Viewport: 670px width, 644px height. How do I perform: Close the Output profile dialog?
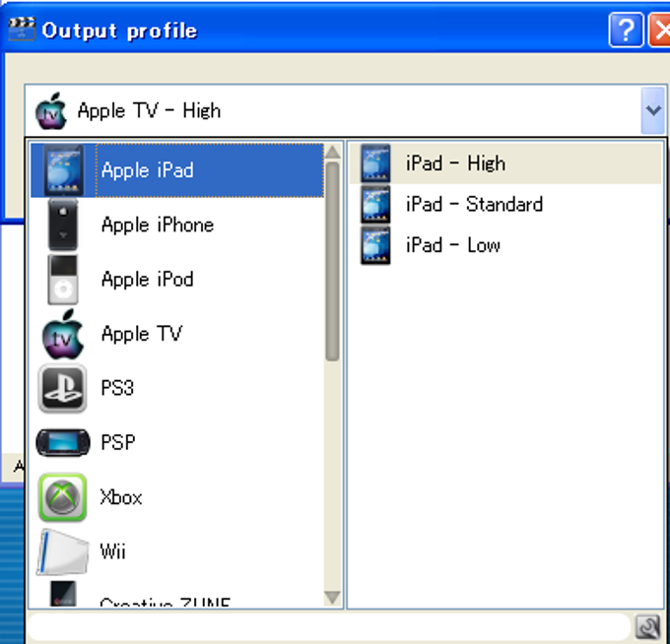click(659, 30)
